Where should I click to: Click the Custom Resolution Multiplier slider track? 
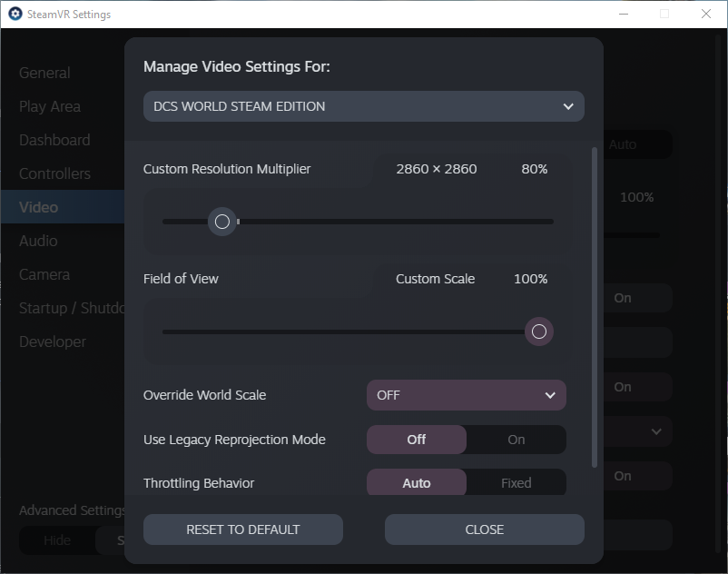358,222
